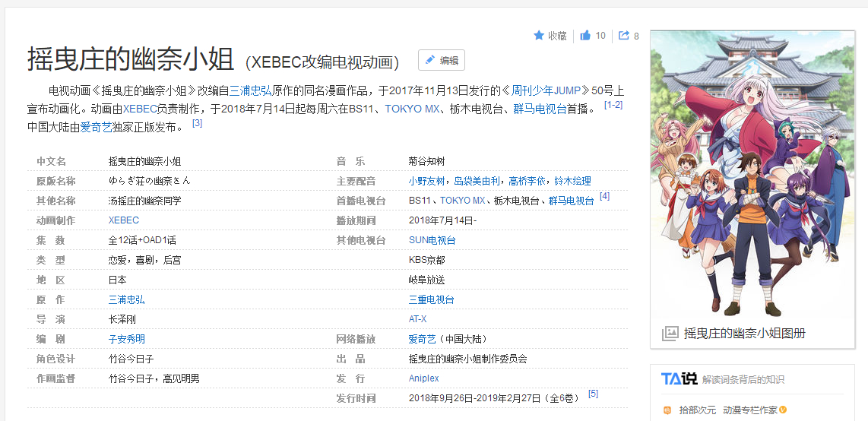Open the anime poster thumbnail
The height and width of the screenshot is (421, 868).
tap(752, 174)
